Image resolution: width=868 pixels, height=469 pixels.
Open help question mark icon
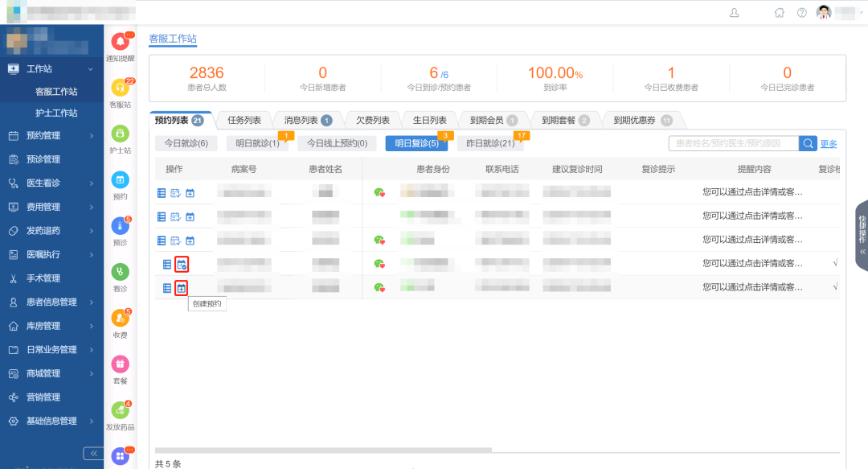(801, 13)
